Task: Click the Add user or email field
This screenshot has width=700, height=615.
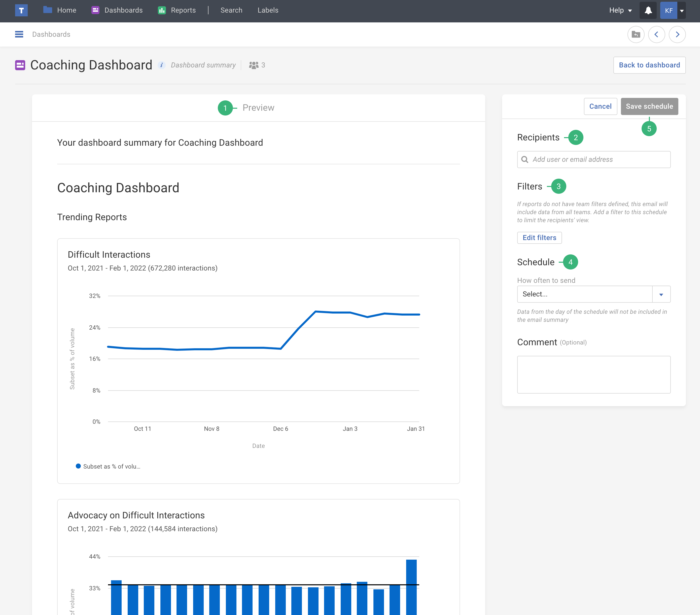Action: tap(593, 160)
